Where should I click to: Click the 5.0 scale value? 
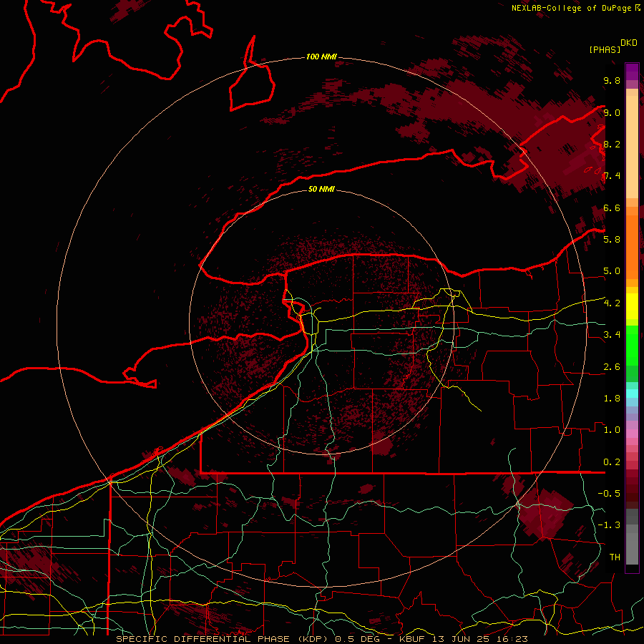(612, 271)
